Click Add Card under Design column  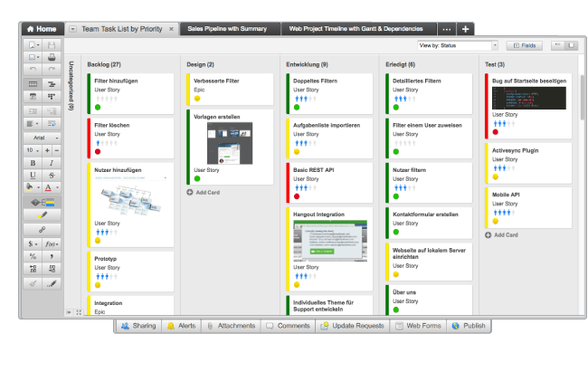[204, 192]
